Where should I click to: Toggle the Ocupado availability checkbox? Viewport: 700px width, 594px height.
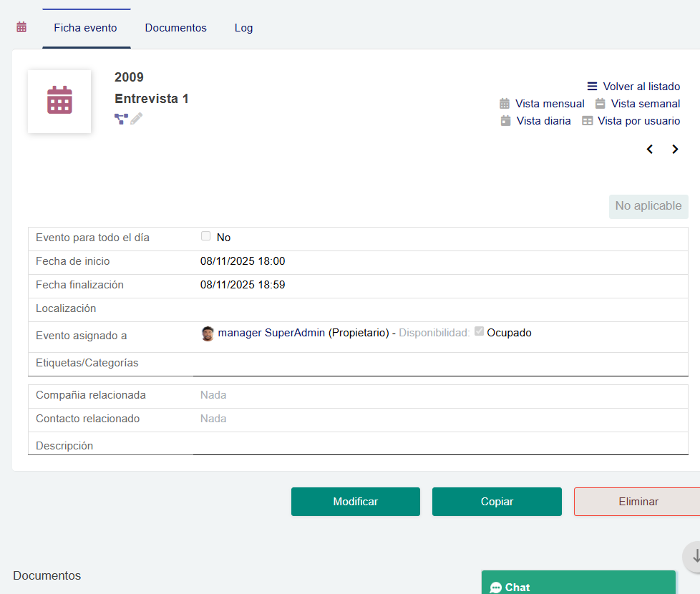click(x=478, y=331)
